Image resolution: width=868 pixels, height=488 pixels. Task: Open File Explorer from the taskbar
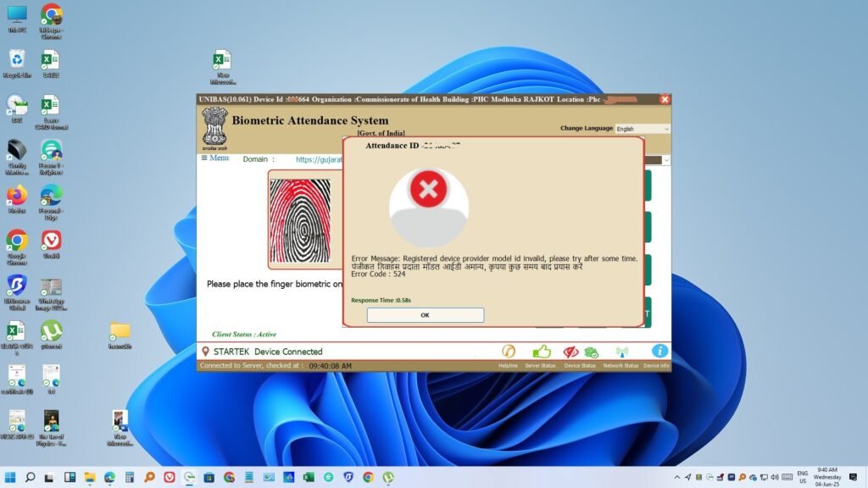(90, 477)
